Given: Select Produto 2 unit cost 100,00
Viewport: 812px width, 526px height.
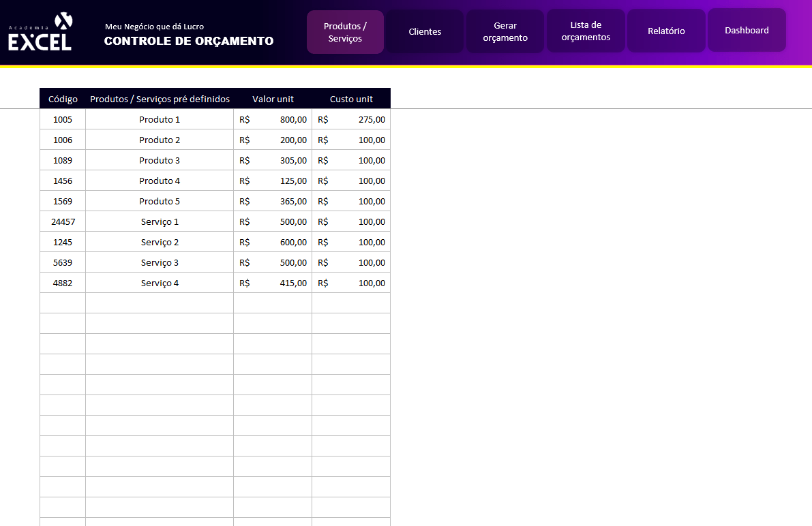Looking at the screenshot, I should 351,140.
